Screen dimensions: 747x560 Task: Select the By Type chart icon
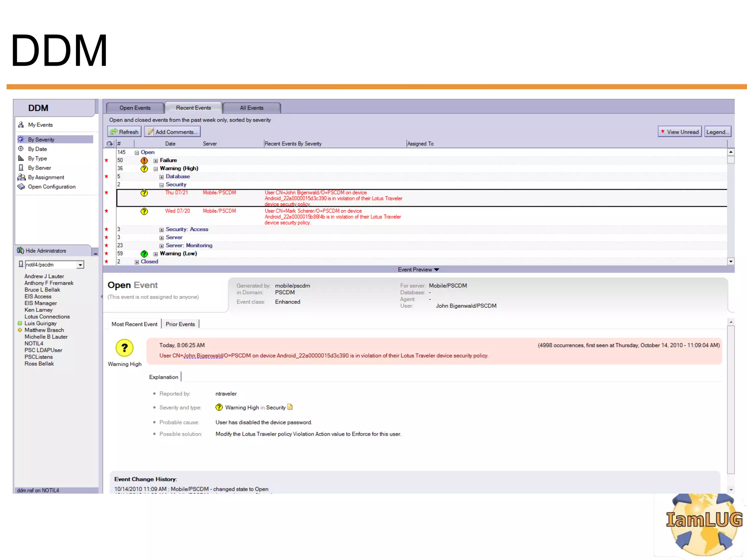point(21,158)
